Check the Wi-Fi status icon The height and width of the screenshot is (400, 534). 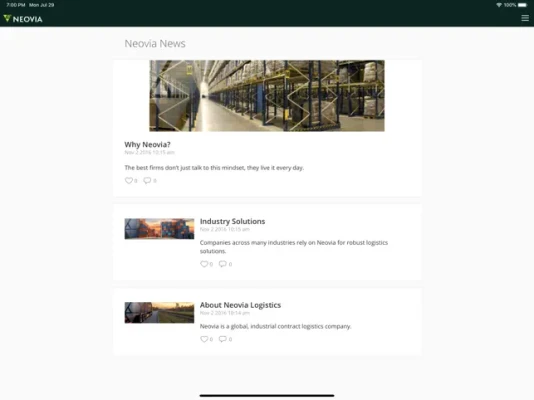coord(499,5)
